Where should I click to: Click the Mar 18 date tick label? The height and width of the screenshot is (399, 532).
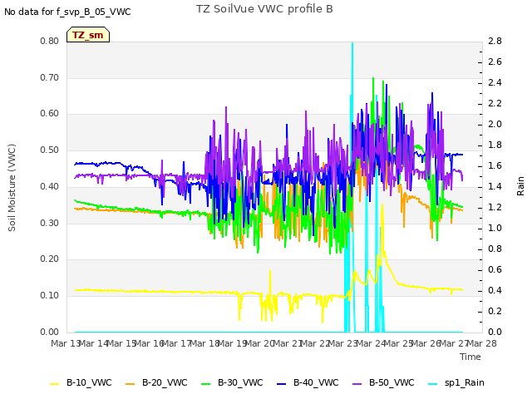pyautogui.click(x=204, y=343)
